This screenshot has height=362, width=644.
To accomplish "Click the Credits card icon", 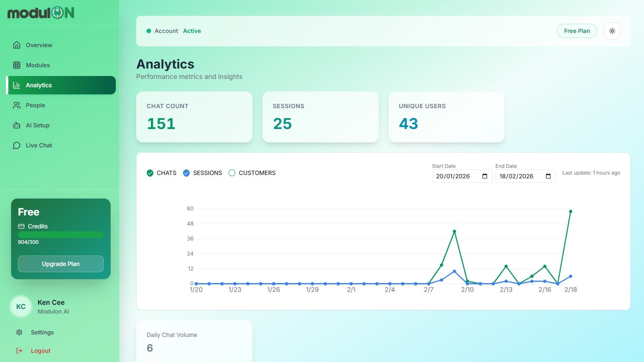I will (22, 226).
